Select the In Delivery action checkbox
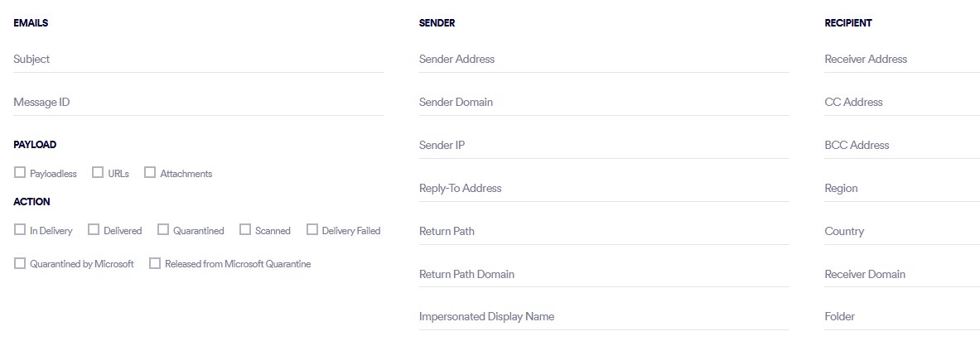Screen dimensions: 980x341 click(20, 230)
